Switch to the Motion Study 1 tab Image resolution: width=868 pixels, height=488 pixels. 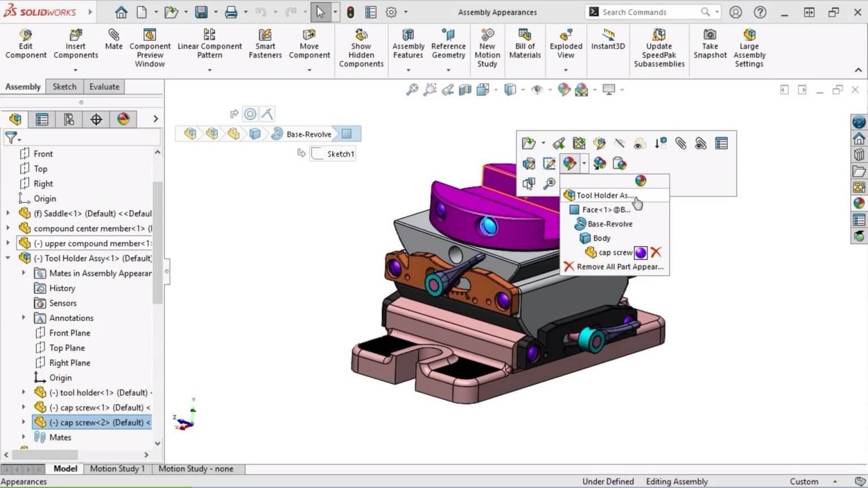click(x=117, y=468)
